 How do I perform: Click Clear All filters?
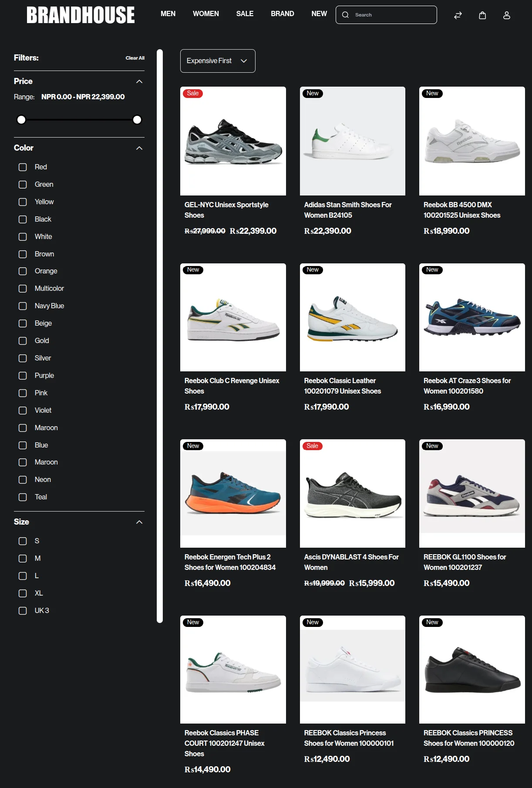(x=135, y=58)
